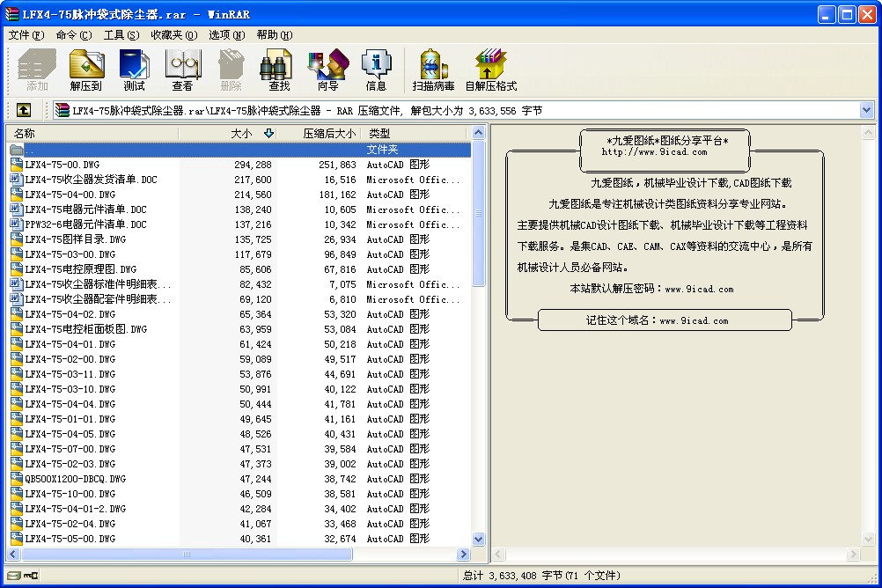882x588 pixels.
Task: Click the 测试 (Test) toolbar icon
Action: pos(134,69)
